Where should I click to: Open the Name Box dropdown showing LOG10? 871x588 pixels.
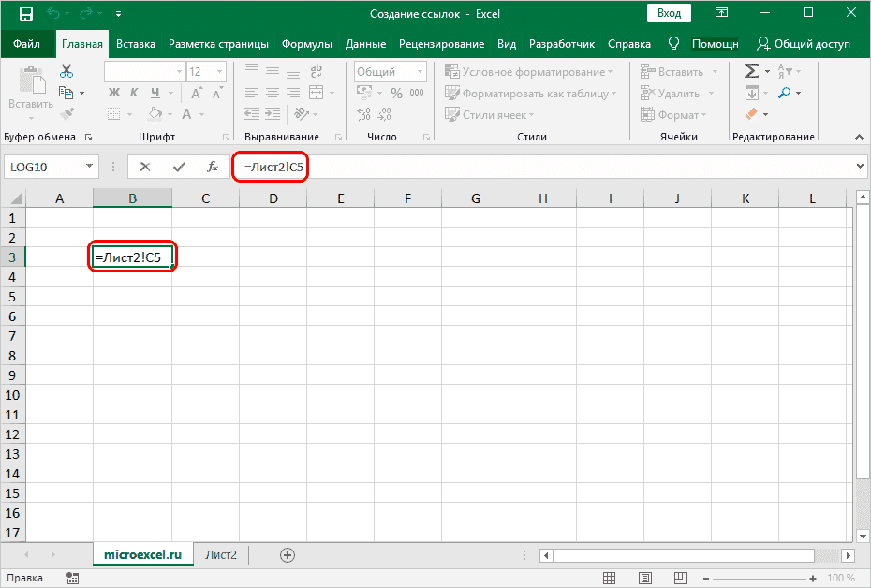tap(90, 167)
